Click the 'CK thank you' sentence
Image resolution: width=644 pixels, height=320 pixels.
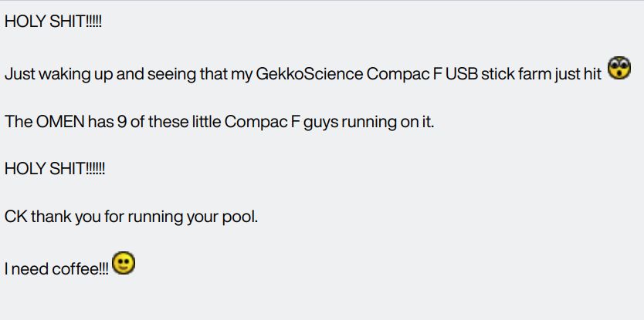tap(131, 217)
